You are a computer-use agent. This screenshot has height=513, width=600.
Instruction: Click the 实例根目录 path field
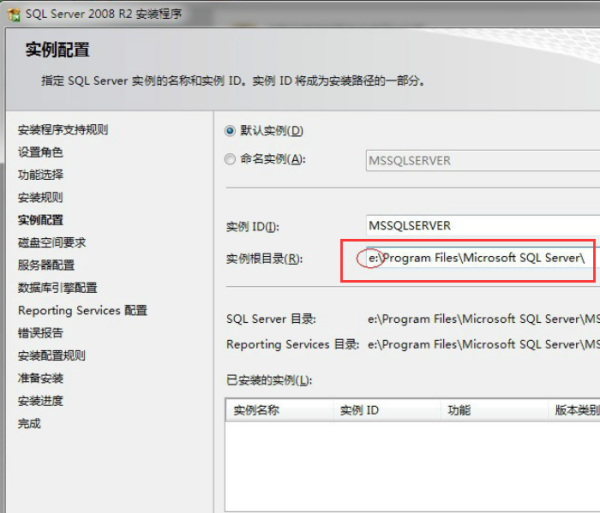pos(483,258)
